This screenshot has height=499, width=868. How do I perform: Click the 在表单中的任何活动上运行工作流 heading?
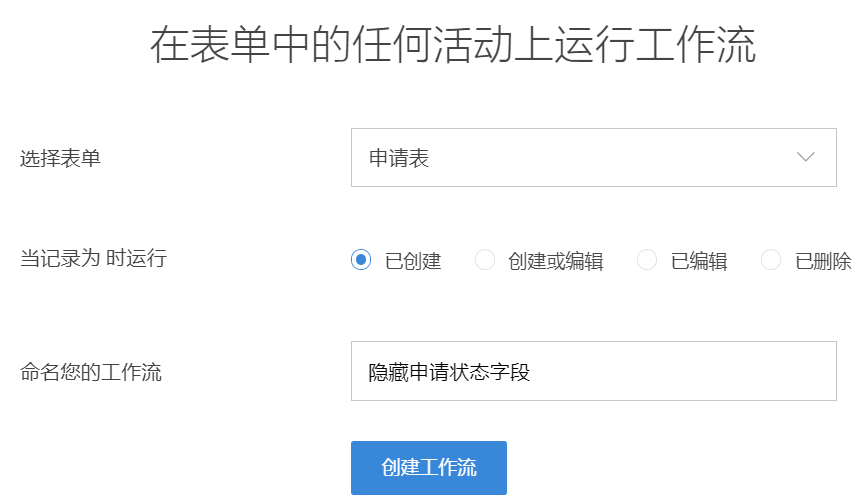tap(453, 46)
